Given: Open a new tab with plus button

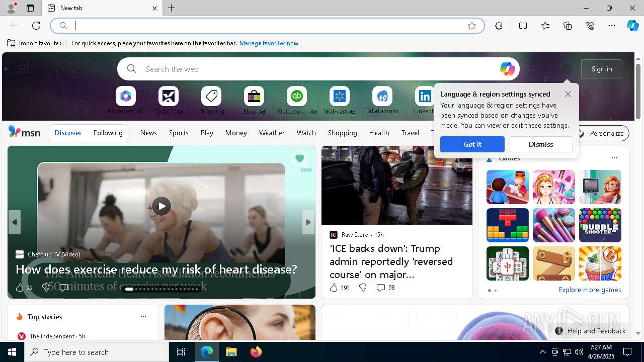Looking at the screenshot, I should tap(172, 8).
